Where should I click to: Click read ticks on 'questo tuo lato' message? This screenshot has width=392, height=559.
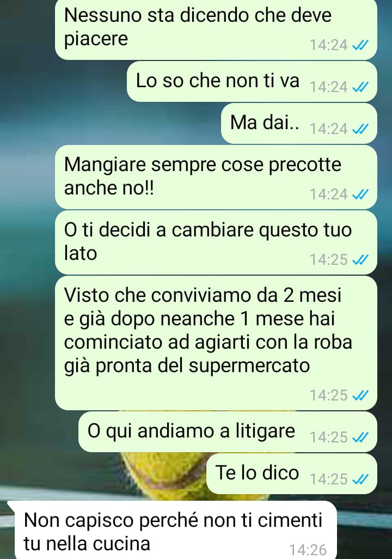tap(360, 260)
